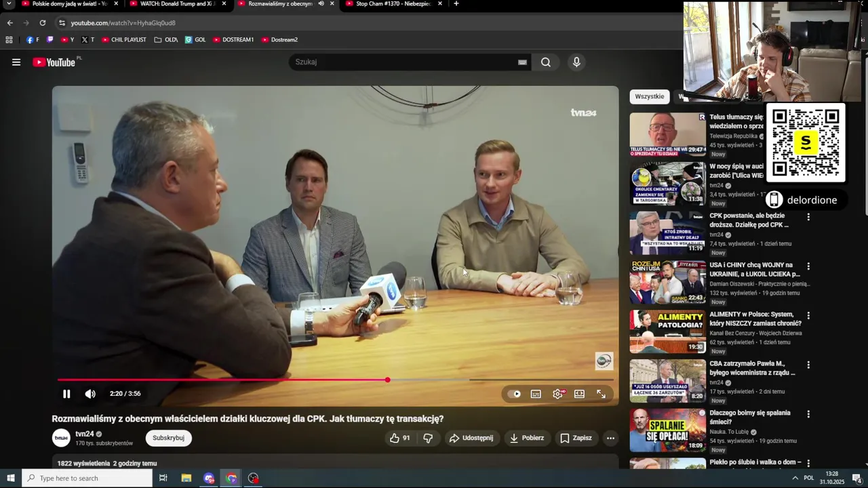Screen dimensions: 868x488
Task: Open the Dostream2 bookmark
Action: pyautogui.click(x=279, y=40)
